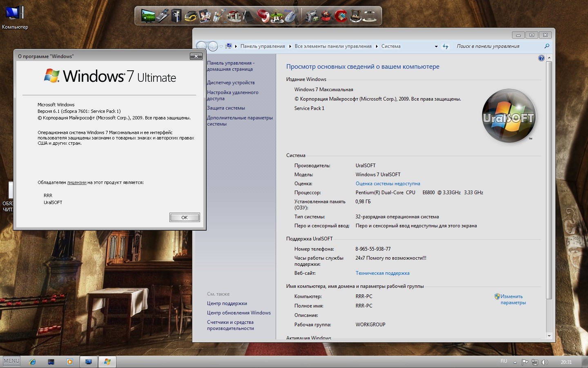This screenshot has height=368, width=588.
Task: Open the red basket dock icon
Action: pyautogui.click(x=326, y=16)
